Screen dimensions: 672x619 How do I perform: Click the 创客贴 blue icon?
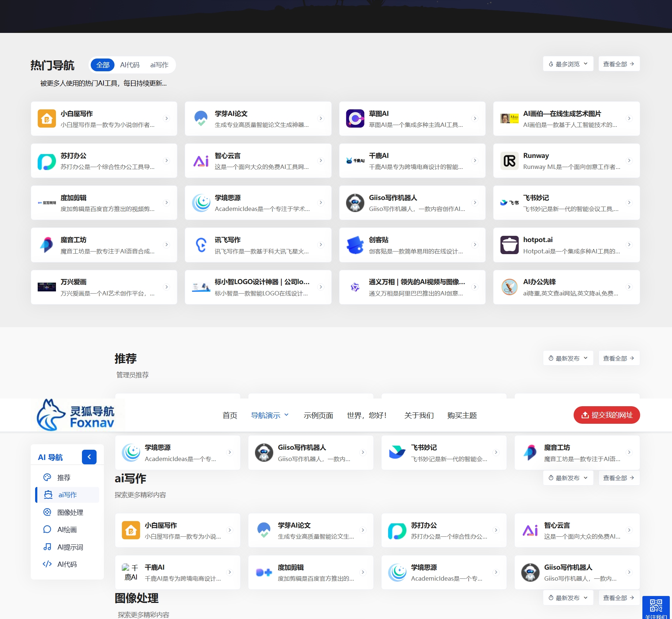click(355, 245)
